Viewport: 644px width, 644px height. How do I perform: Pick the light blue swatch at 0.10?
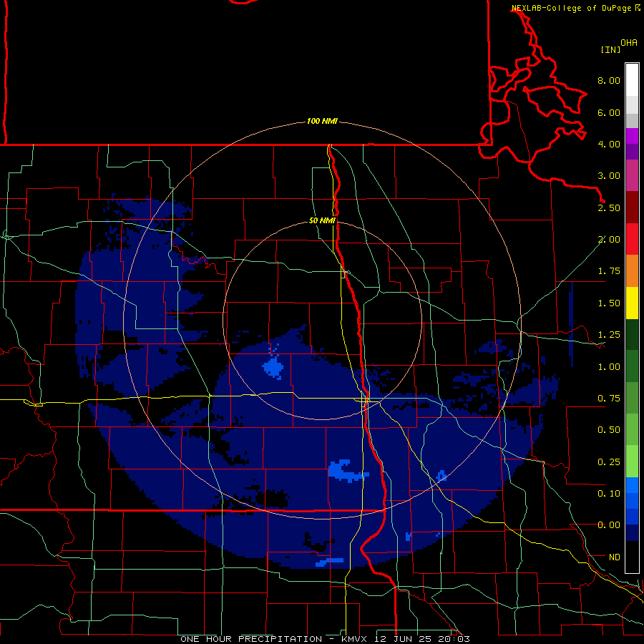[x=632, y=485]
